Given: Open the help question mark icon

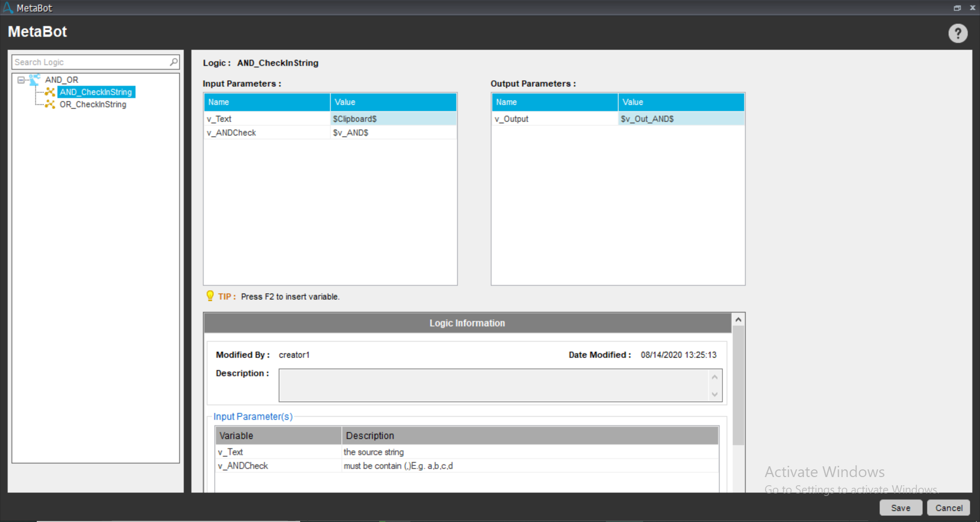Looking at the screenshot, I should tap(958, 34).
